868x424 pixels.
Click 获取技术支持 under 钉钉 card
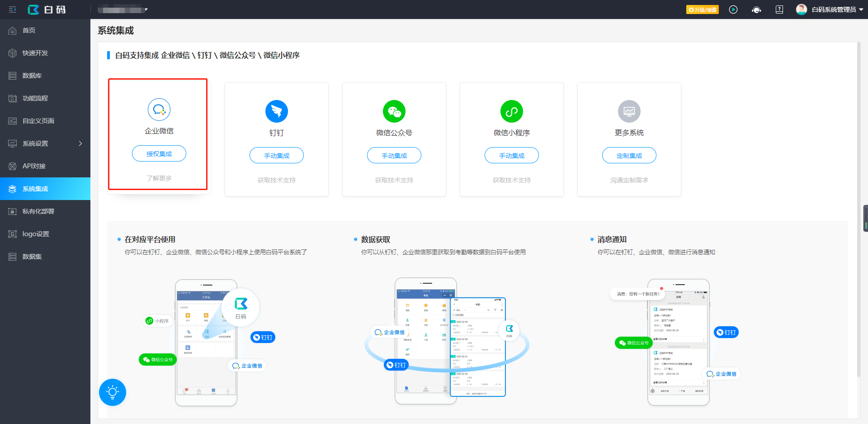[x=277, y=180]
